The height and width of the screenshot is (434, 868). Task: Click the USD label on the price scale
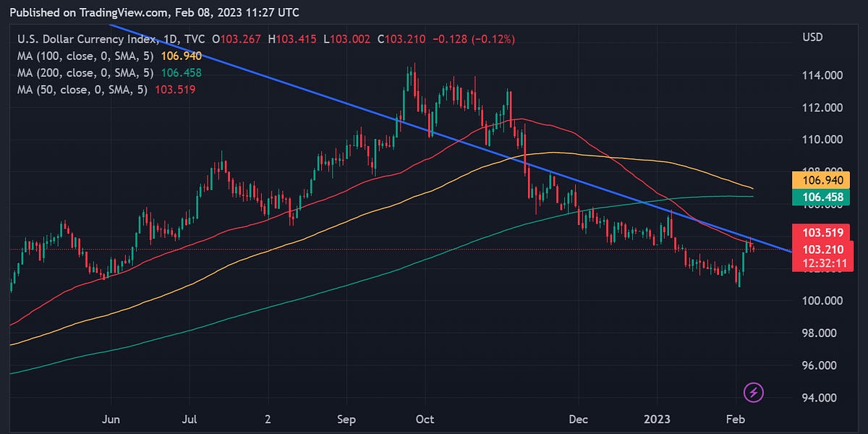coord(813,37)
